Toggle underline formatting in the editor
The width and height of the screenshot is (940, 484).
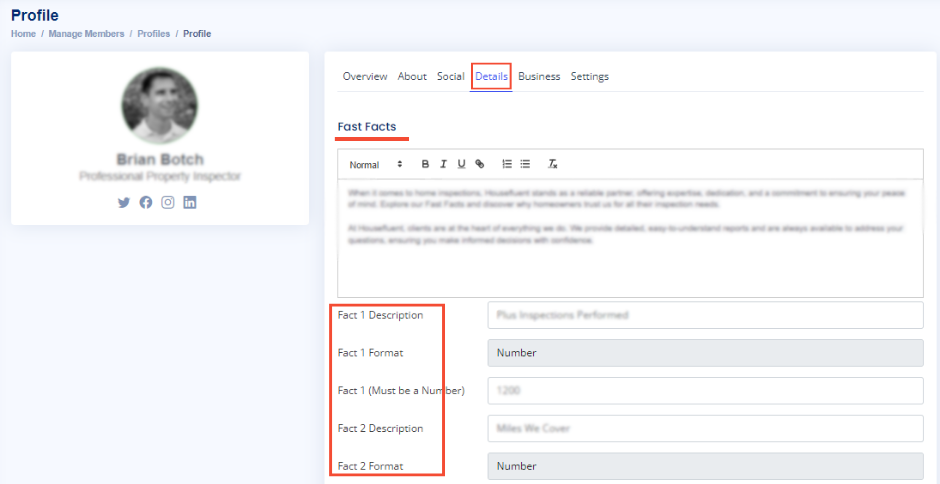point(461,164)
